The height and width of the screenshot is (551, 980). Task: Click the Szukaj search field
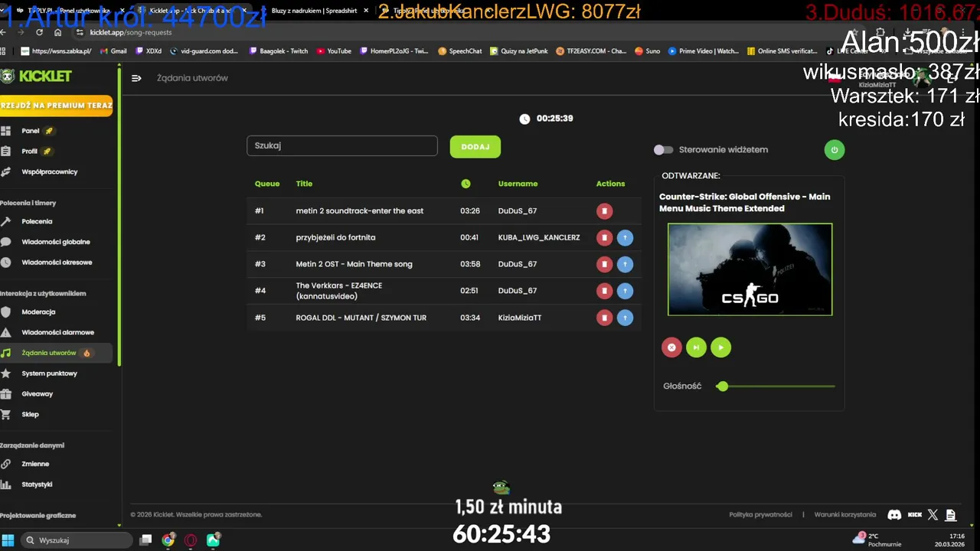[342, 145]
